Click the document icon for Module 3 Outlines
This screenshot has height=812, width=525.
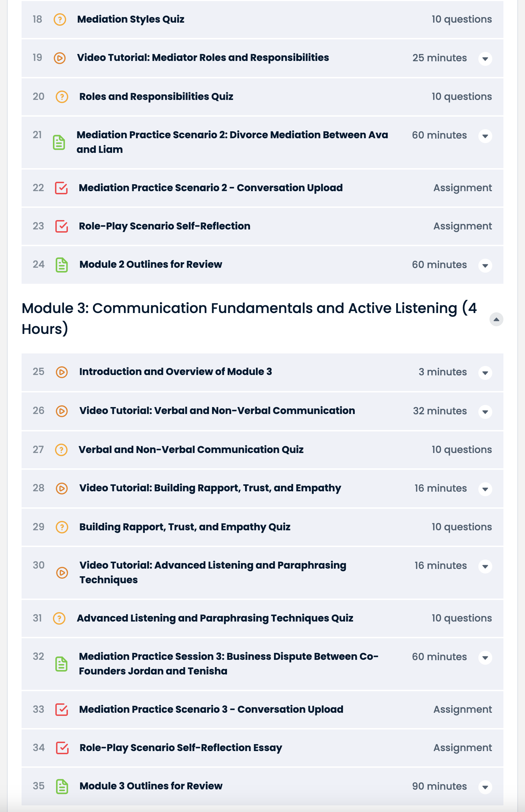(62, 787)
